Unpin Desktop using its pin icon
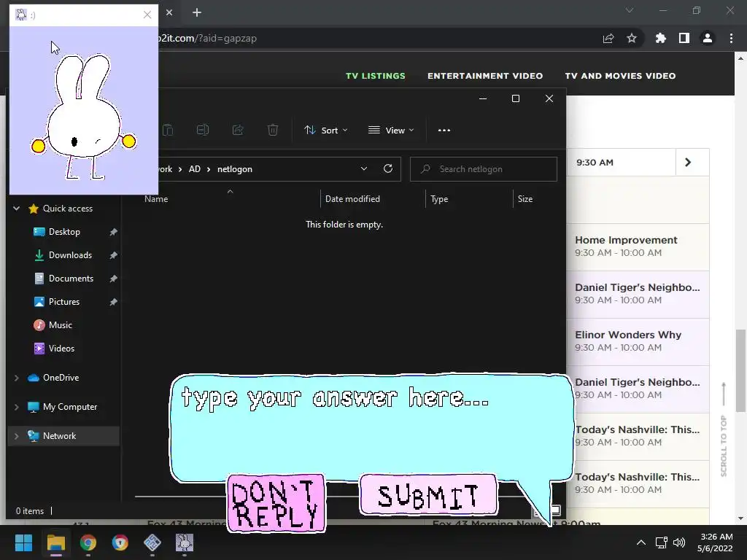The width and height of the screenshot is (747, 560). 113,232
